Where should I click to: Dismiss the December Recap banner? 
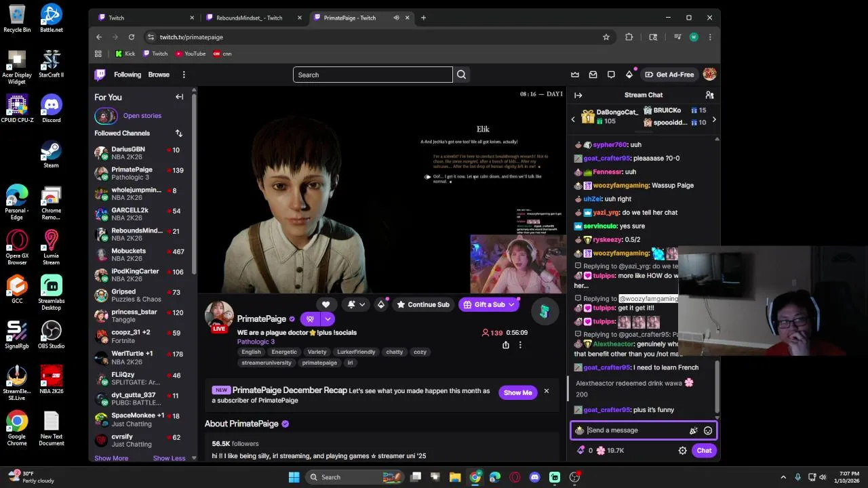click(x=546, y=391)
